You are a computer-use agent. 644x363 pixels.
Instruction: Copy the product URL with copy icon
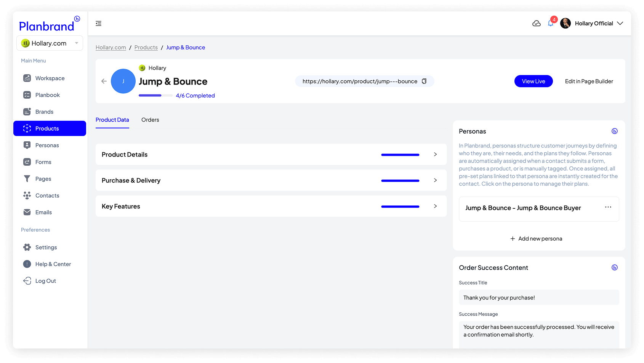[424, 82]
